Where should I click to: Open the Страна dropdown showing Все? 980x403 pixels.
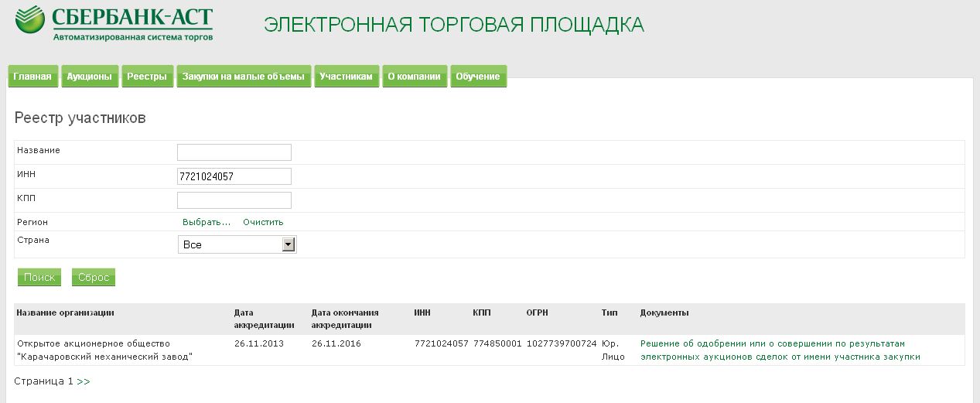click(x=237, y=244)
